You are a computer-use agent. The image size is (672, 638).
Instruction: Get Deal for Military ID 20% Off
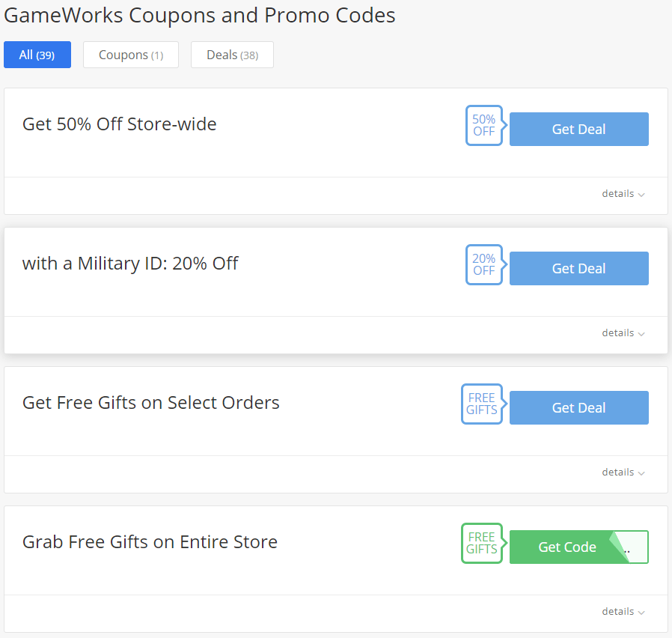pos(579,268)
